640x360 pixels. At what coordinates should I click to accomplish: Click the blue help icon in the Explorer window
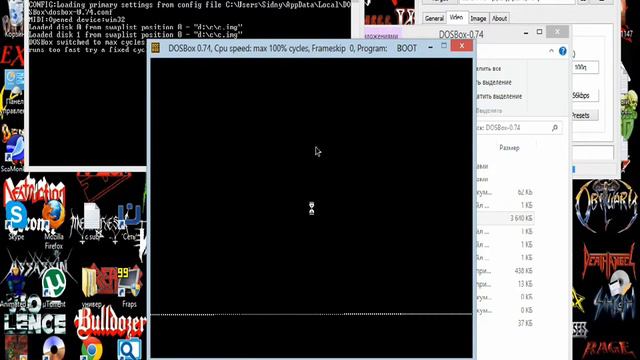coord(563,51)
